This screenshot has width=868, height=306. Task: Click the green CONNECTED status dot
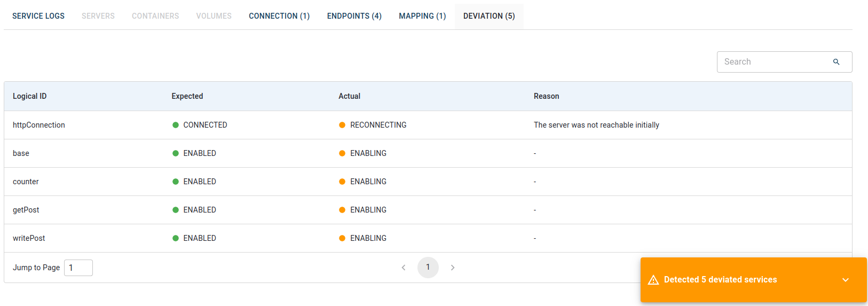click(x=176, y=125)
